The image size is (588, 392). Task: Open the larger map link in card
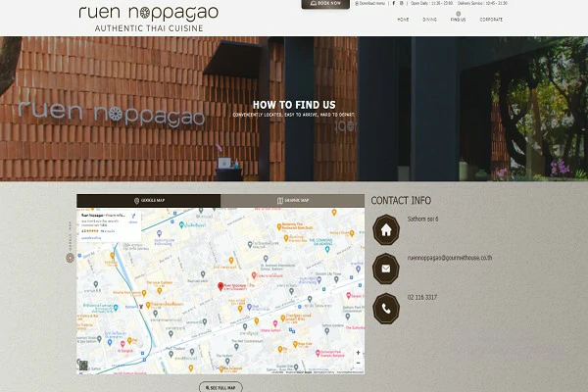pos(91,238)
